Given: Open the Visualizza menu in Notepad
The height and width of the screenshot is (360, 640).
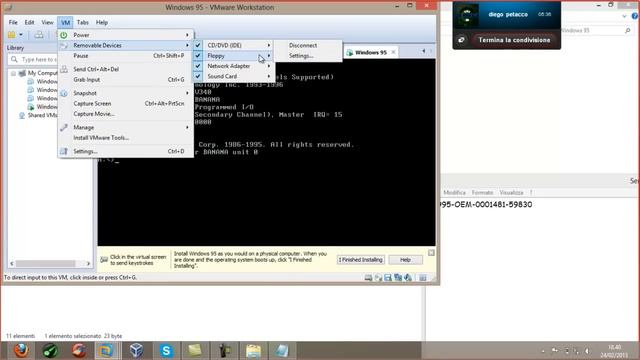Looking at the screenshot, I should click(511, 192).
